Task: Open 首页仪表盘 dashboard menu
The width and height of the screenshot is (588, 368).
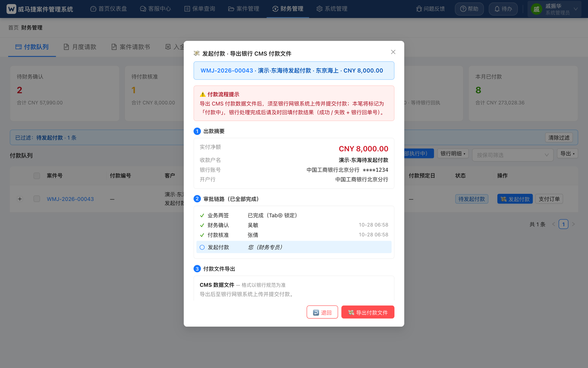Action: (x=109, y=9)
